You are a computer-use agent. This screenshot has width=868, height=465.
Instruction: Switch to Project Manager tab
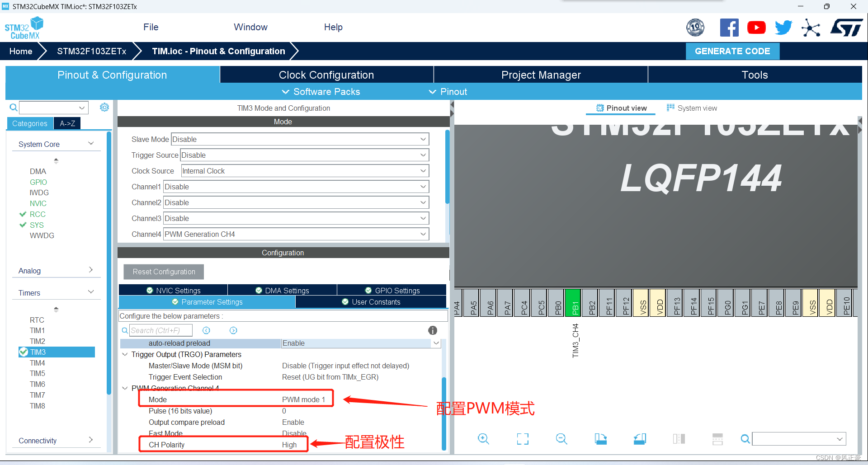(x=541, y=75)
